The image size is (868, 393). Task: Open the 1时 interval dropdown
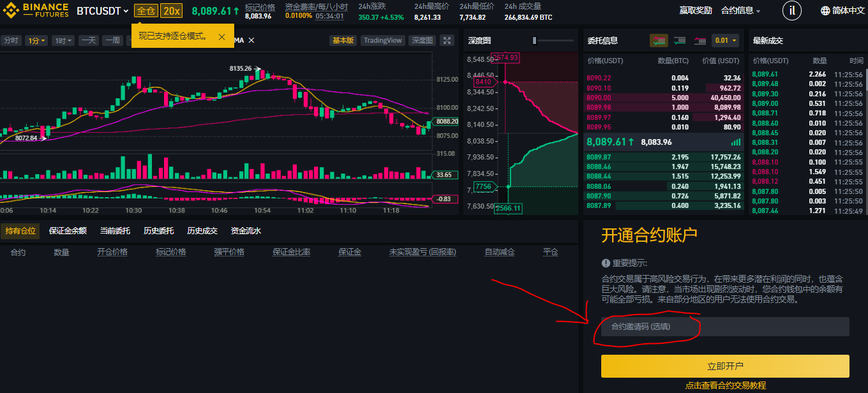pyautogui.click(x=63, y=40)
